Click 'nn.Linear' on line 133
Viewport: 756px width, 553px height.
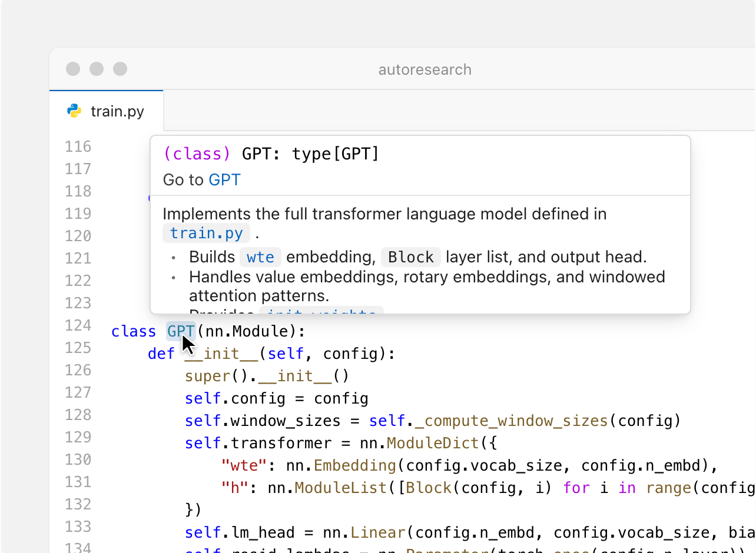[x=364, y=532]
